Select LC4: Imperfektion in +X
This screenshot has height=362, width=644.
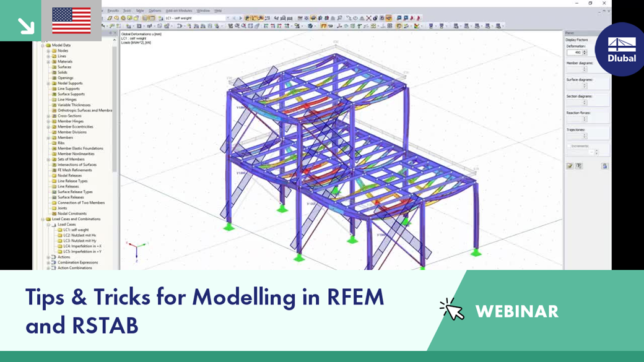[82, 246]
